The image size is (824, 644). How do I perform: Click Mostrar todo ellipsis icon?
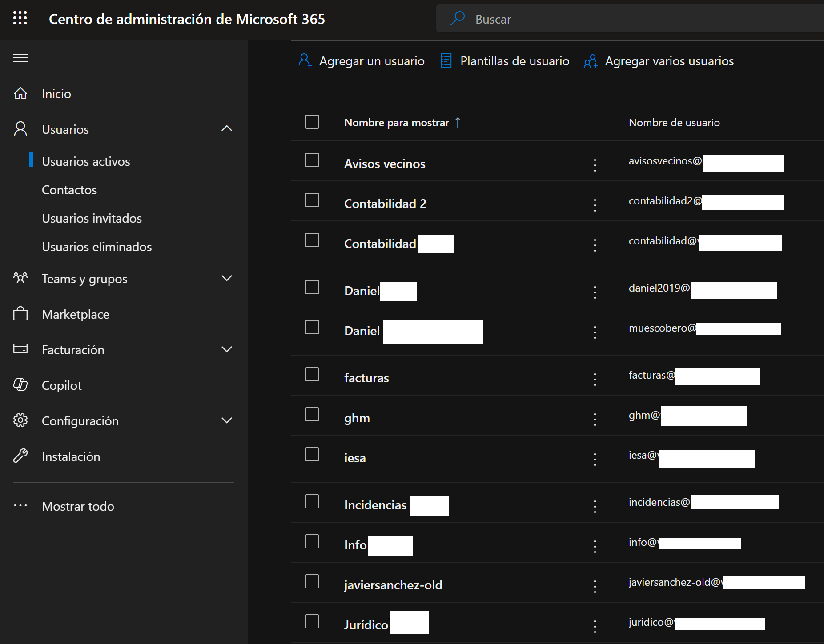coord(20,506)
